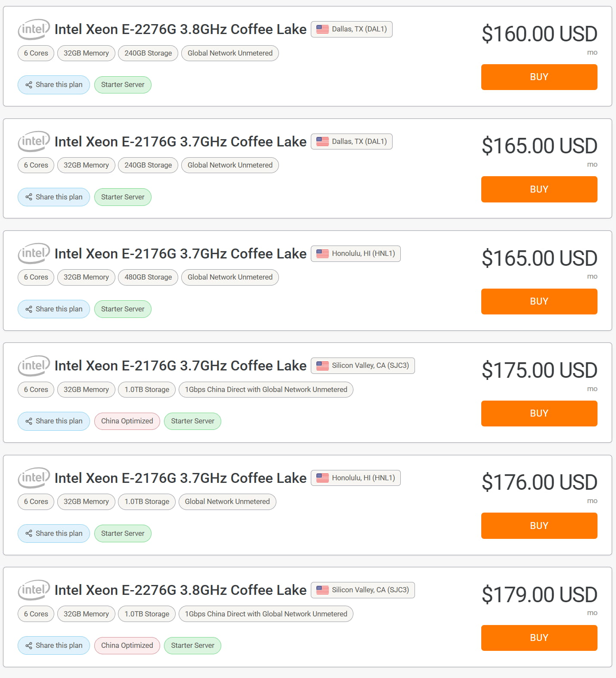Open the Intel Xeon E-2276G Silicon Valley title

pos(180,590)
